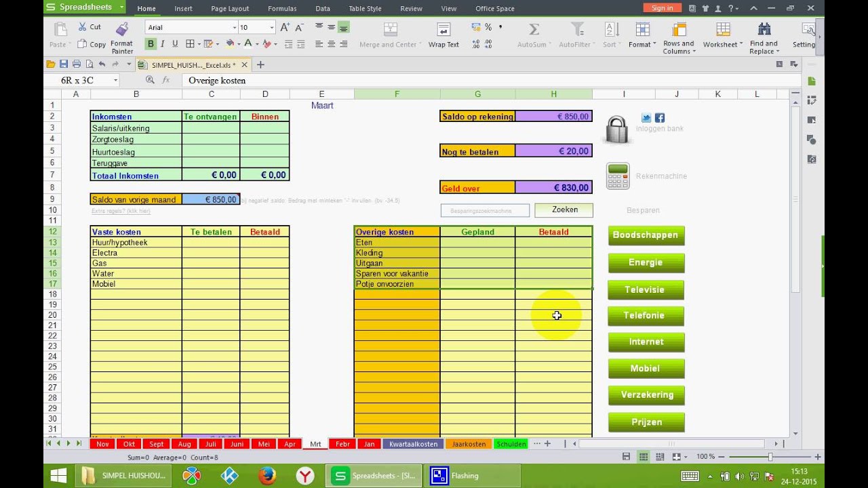The image size is (868, 488).
Task: Open the Page Layout ribbon tab
Action: coord(230,9)
